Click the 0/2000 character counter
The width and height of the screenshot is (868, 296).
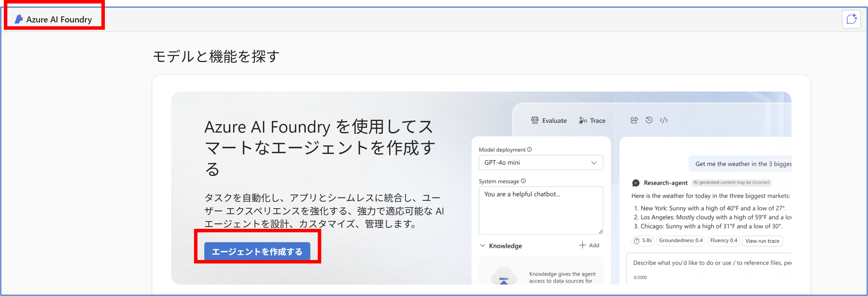640,277
